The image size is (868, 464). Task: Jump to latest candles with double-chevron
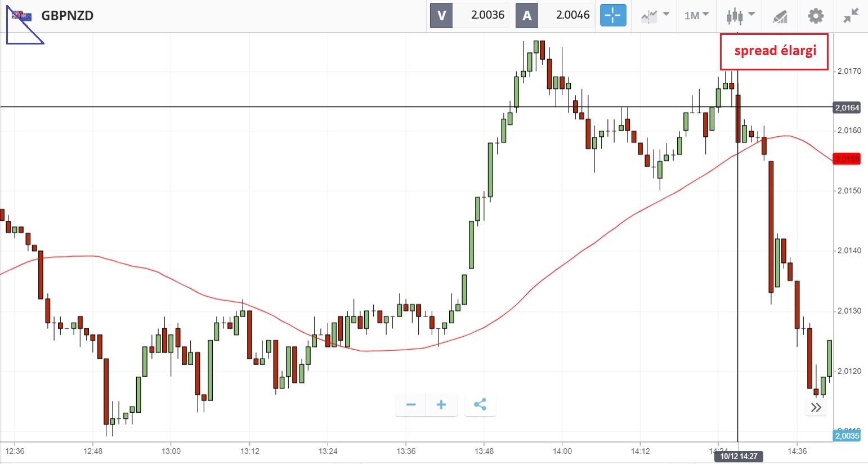(816, 408)
